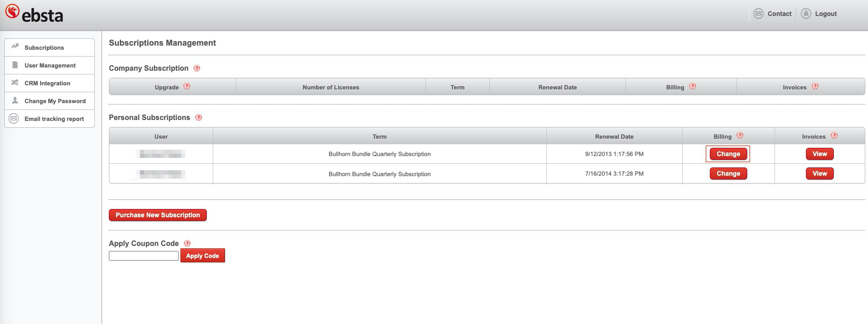
Task: Click help icon beside Apply Coupon Code
Action: tap(187, 243)
